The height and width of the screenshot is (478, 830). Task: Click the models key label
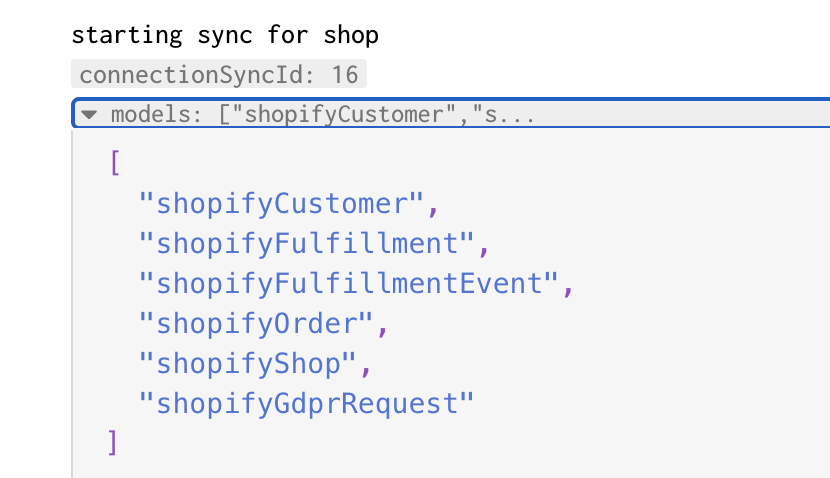coord(156,114)
